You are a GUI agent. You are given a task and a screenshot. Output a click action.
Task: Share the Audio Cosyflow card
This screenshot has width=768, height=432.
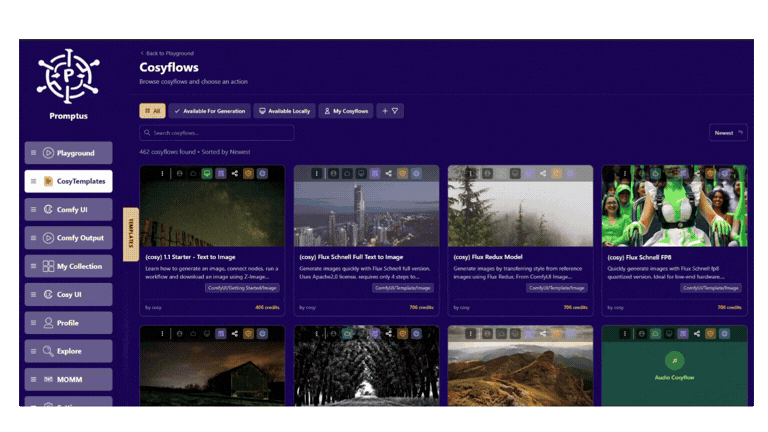tap(696, 334)
